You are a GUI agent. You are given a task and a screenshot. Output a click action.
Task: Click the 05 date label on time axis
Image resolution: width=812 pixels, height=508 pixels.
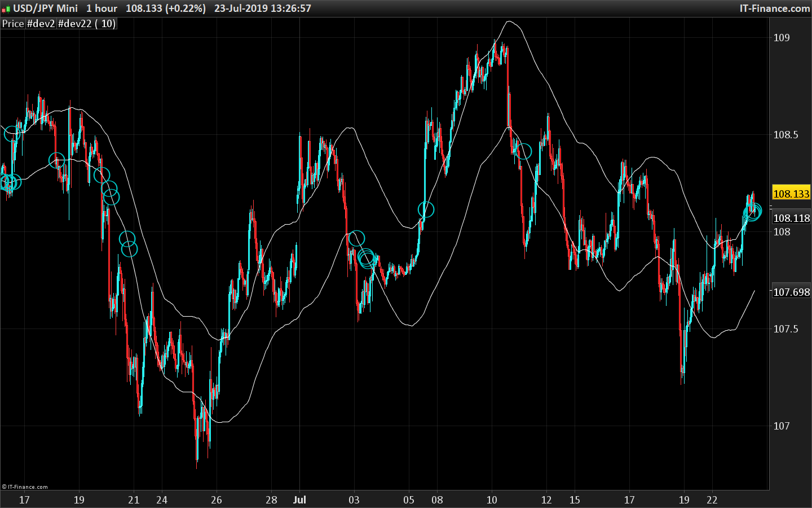point(409,500)
